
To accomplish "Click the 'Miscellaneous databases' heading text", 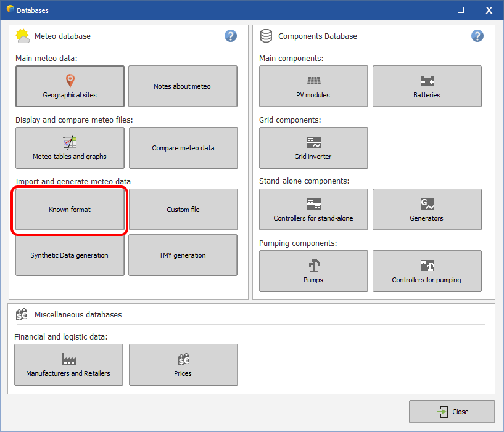I will tap(78, 314).
